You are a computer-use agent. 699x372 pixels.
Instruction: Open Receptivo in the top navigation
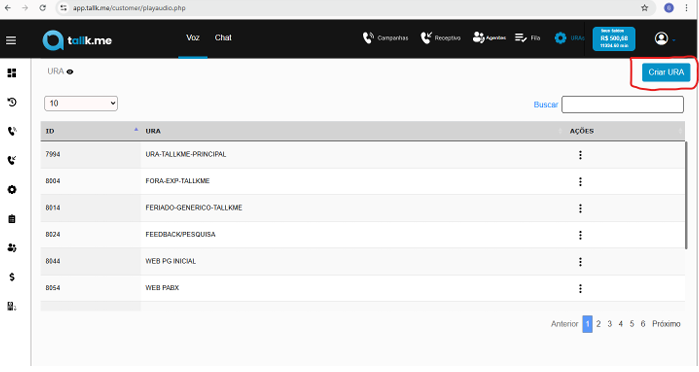(440, 38)
